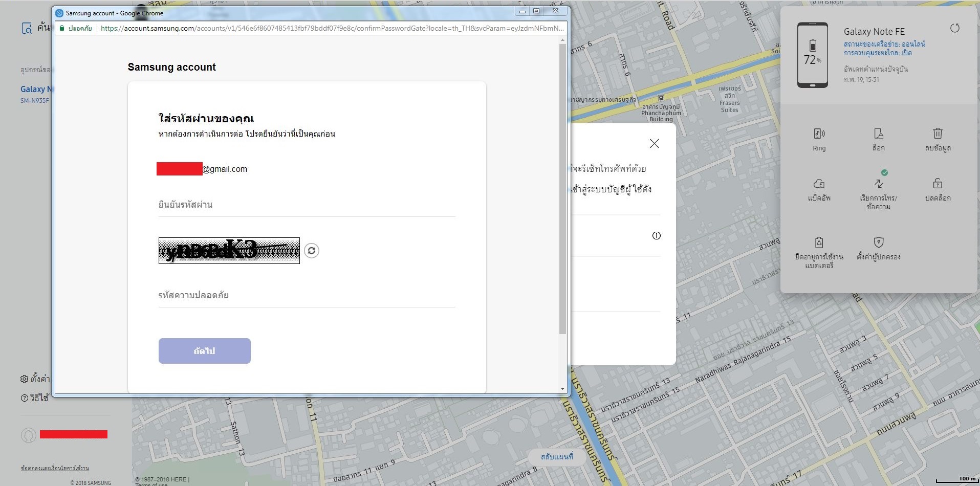
Task: Open Settings (ตั้งค่า) in left sidebar
Action: point(35,379)
